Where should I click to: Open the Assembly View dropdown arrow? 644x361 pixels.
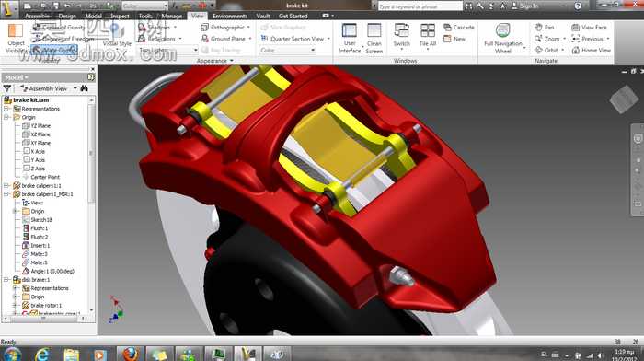coord(75,88)
